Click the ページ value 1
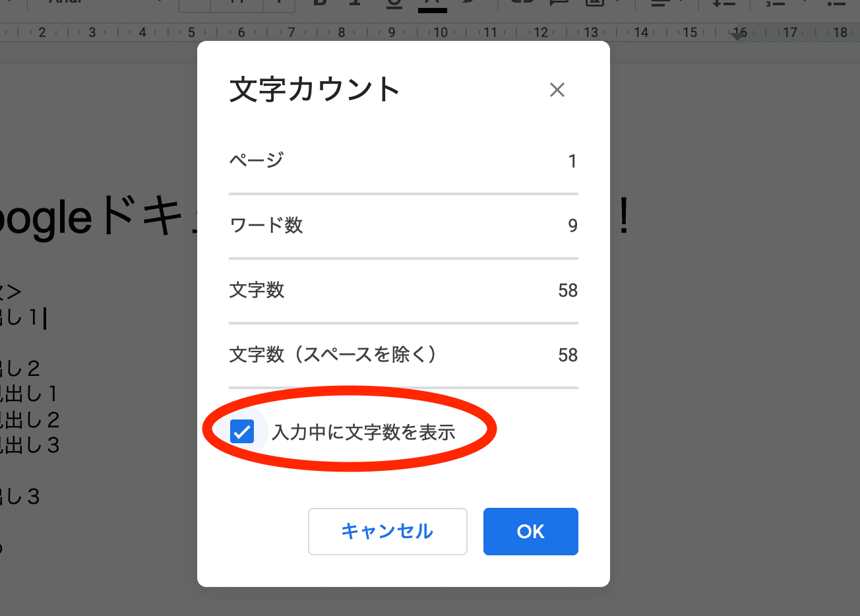The width and height of the screenshot is (860, 616). 572,161
